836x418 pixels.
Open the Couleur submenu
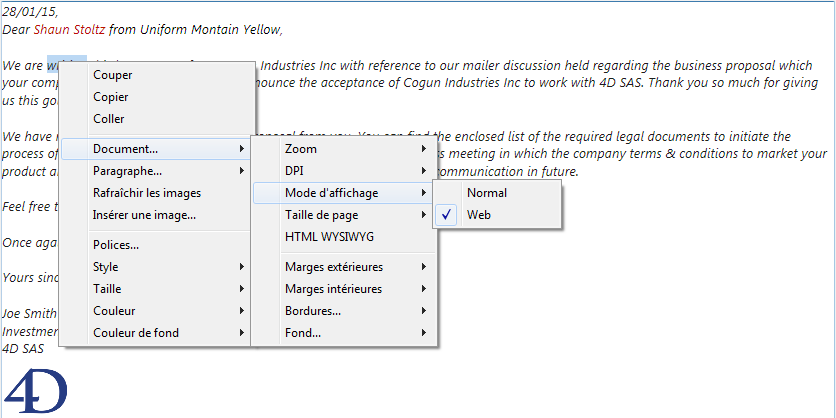pos(114,311)
